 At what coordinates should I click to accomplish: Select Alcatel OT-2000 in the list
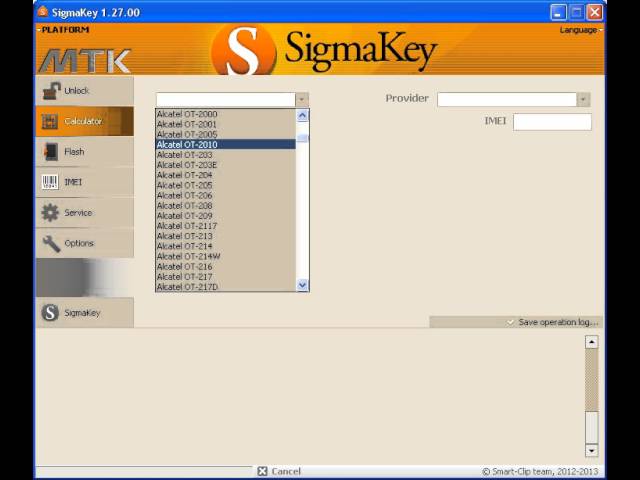point(226,114)
